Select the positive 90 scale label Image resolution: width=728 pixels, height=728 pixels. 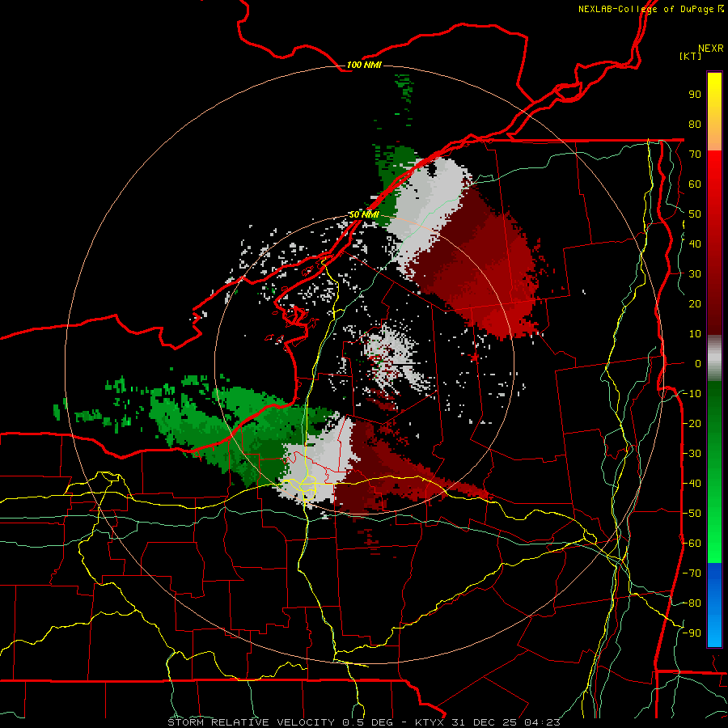[695, 95]
